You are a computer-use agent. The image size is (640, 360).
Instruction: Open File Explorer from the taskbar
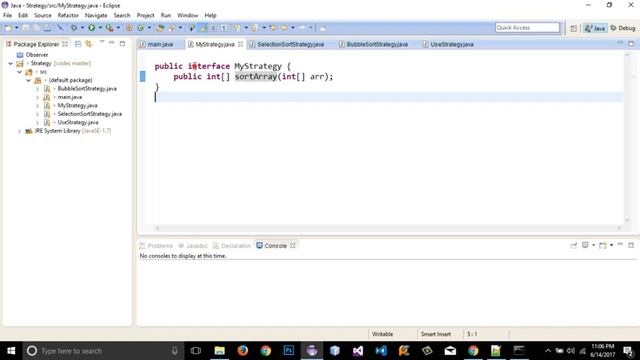220,351
